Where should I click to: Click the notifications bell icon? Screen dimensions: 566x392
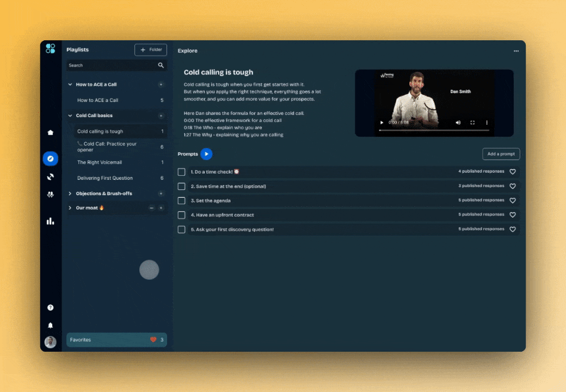point(50,326)
